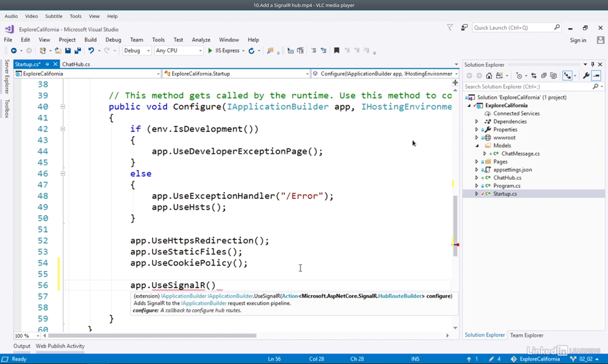
Task: Click the Solution Explorer views switch icon
Action: click(x=499, y=75)
